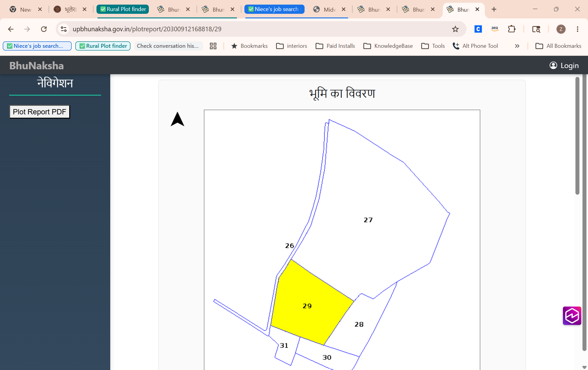Image resolution: width=588 pixels, height=370 pixels.
Task: Open the All Bookmarks folder
Action: click(558, 46)
